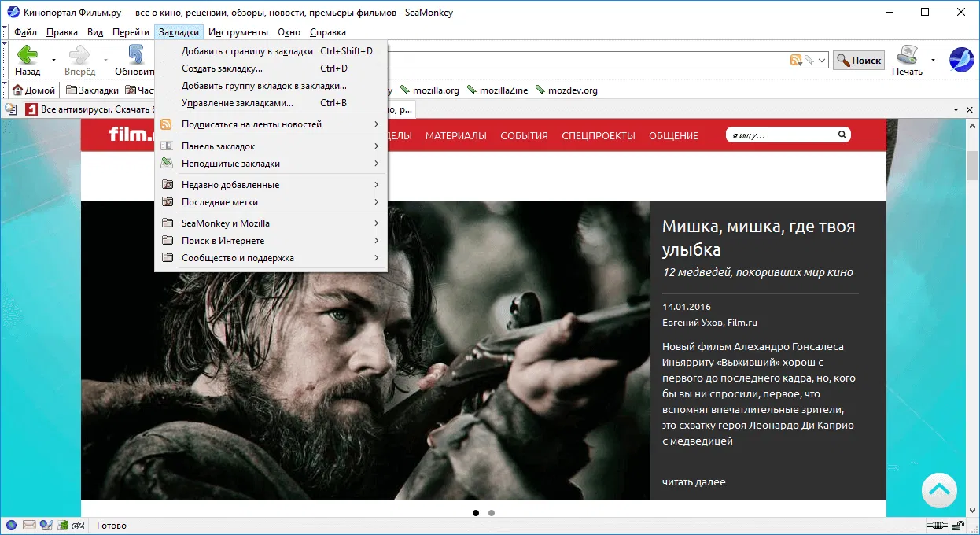Open RSS feed icon in address bar
The height and width of the screenshot is (535, 980).
795,60
